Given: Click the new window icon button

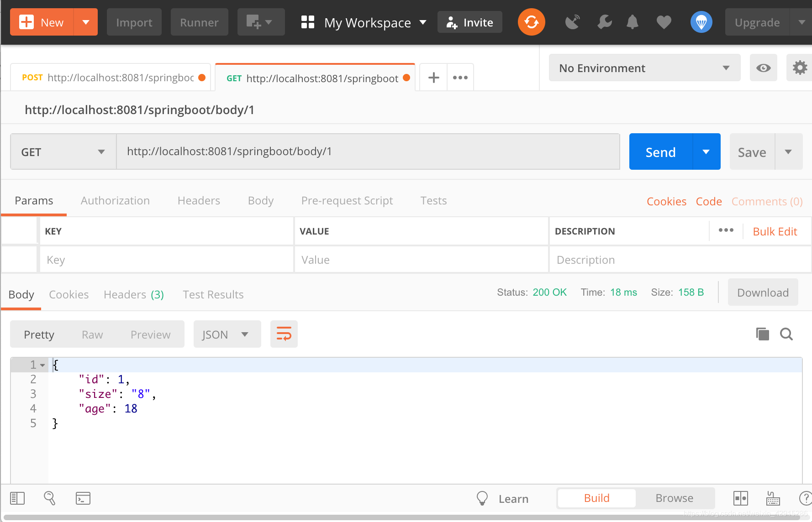Looking at the screenshot, I should click(261, 22).
